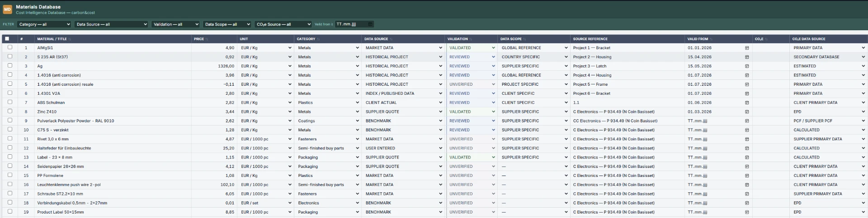Open validation dropdown for Zinc Z410 row

coord(472,111)
